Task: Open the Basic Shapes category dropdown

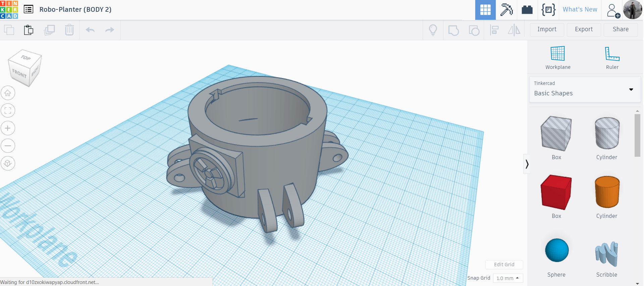Action: 585,89
